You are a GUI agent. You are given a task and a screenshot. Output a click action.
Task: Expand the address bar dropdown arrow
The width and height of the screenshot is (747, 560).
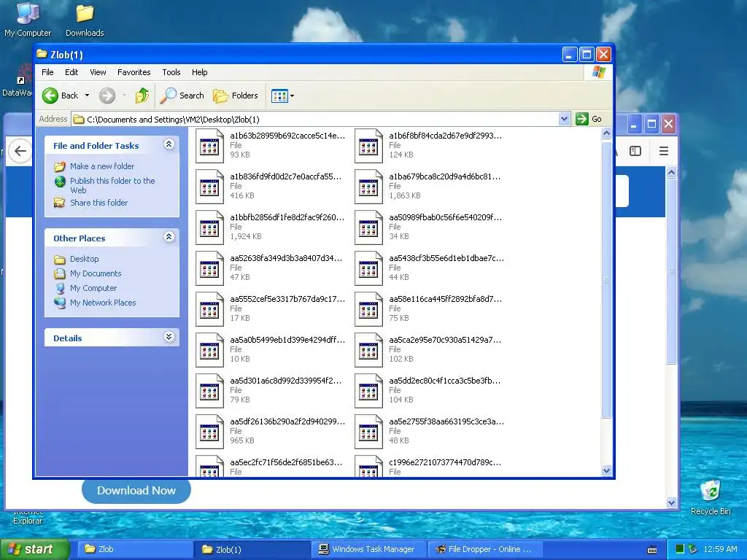tap(564, 119)
